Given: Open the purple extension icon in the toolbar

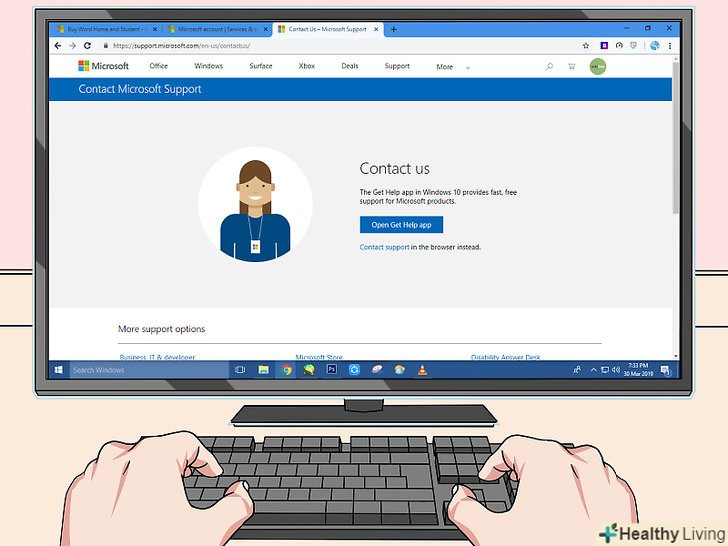Looking at the screenshot, I should [604, 46].
